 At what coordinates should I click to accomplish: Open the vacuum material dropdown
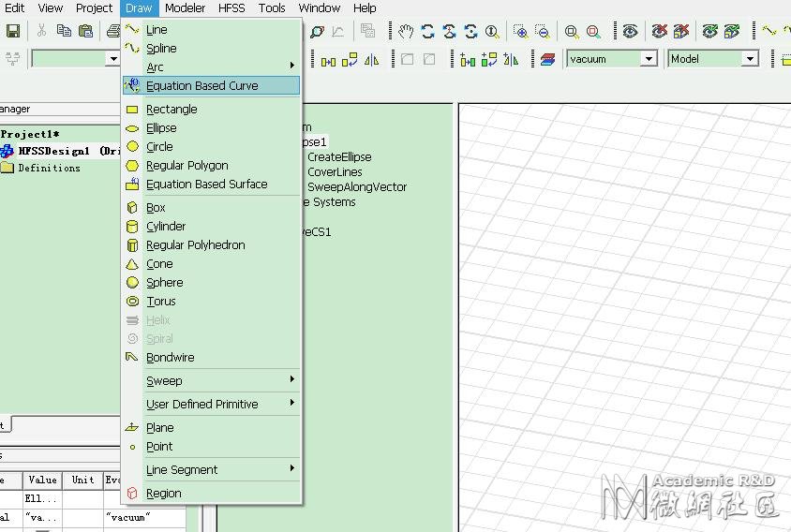tap(649, 59)
